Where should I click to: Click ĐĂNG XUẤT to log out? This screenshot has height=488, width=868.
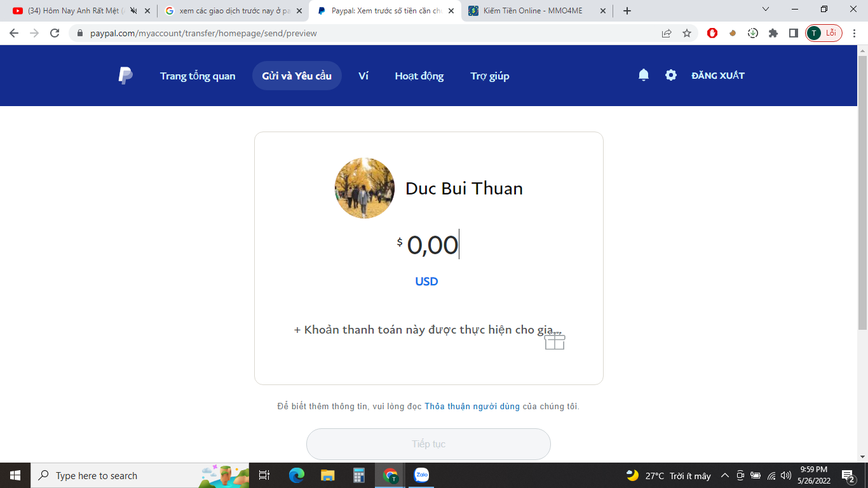718,76
